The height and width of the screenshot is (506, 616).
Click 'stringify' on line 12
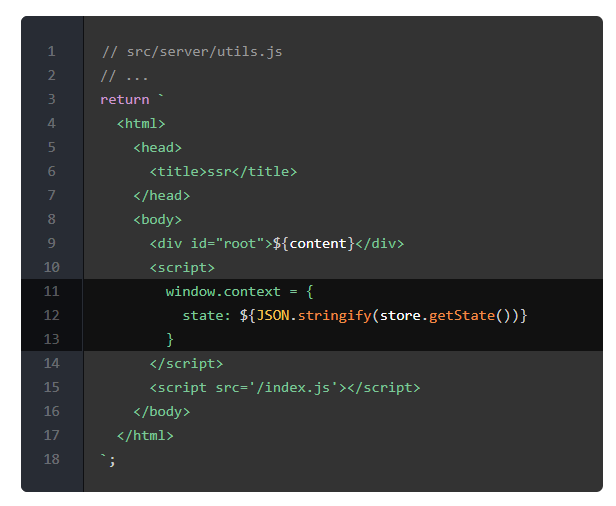(334, 315)
